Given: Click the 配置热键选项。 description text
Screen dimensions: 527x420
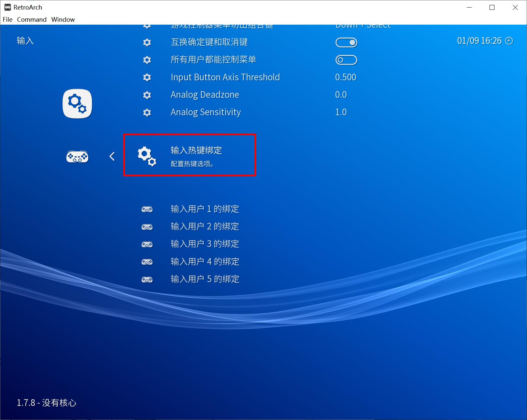Looking at the screenshot, I should [192, 164].
